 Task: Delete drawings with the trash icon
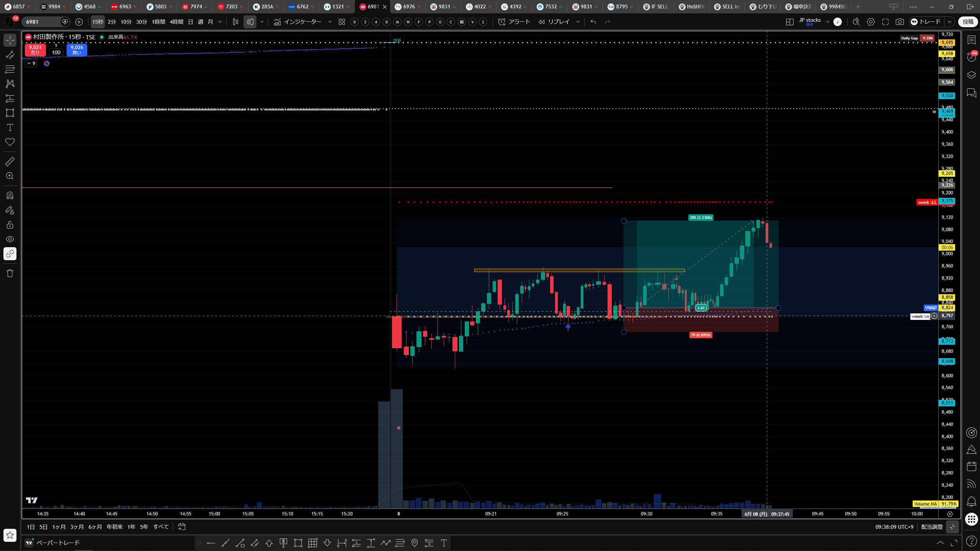click(x=10, y=273)
